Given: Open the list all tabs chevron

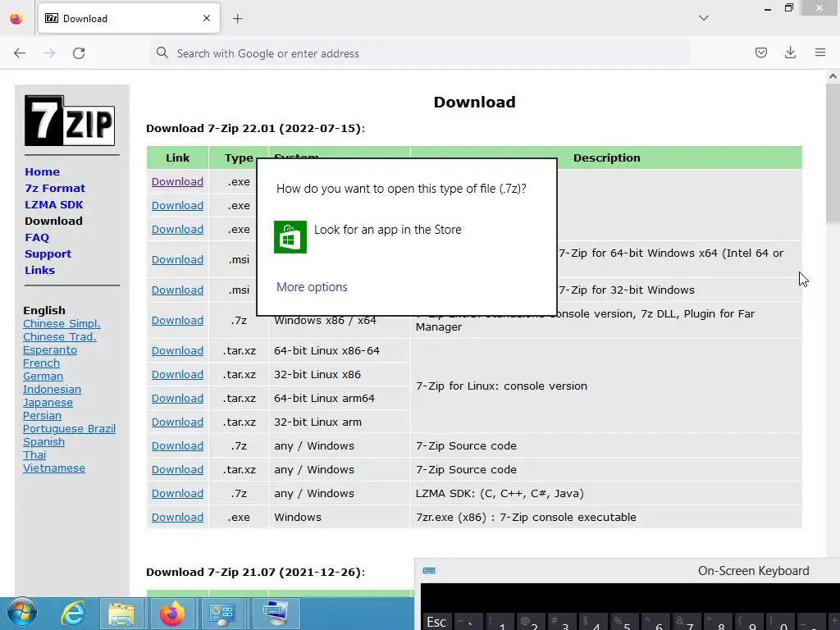Looking at the screenshot, I should 703,18.
